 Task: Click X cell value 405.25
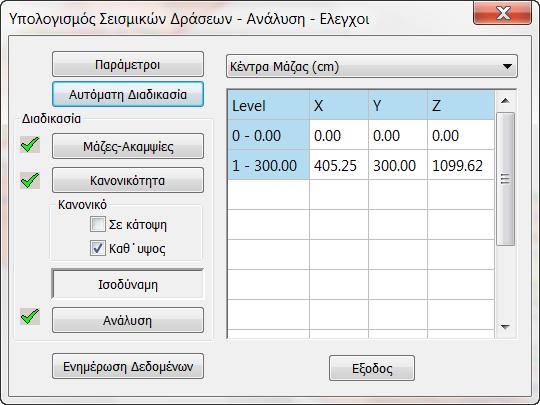(339, 165)
